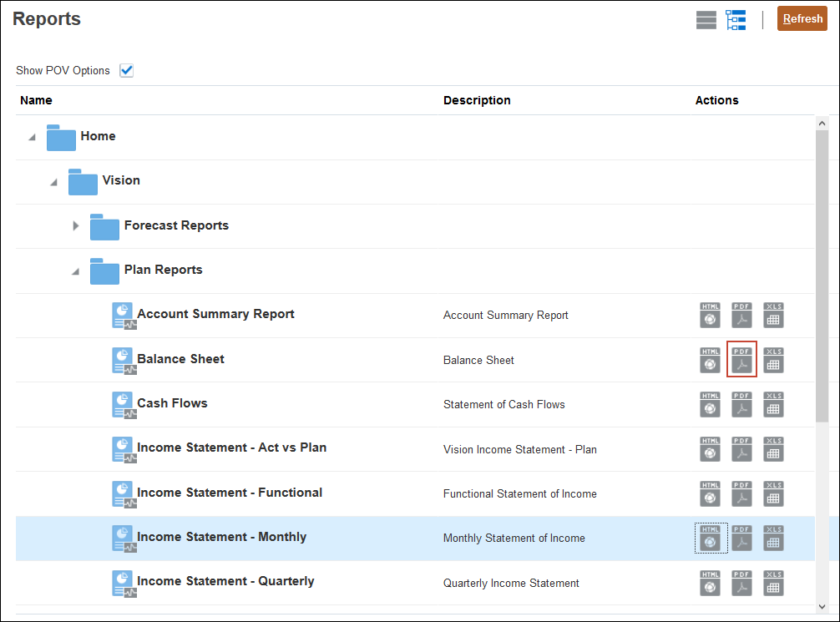This screenshot has height=622, width=840.
Task: Open Income Statement - Quarterly as PDF
Action: pyautogui.click(x=741, y=583)
